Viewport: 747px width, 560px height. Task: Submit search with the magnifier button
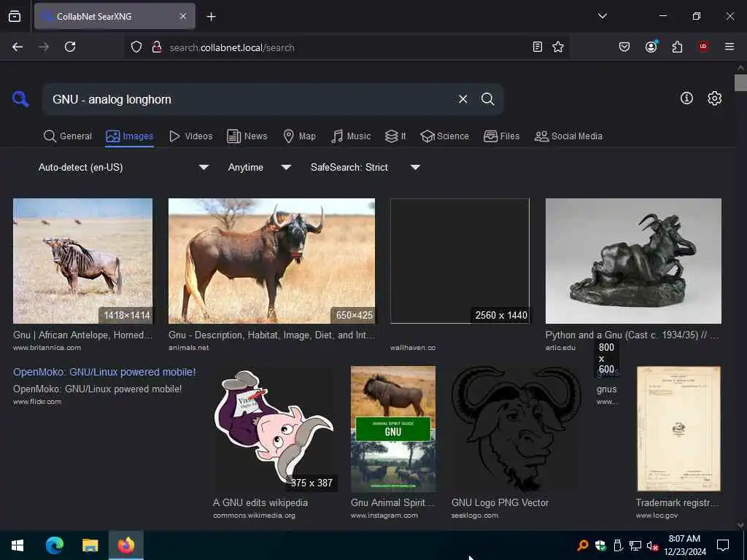[487, 99]
